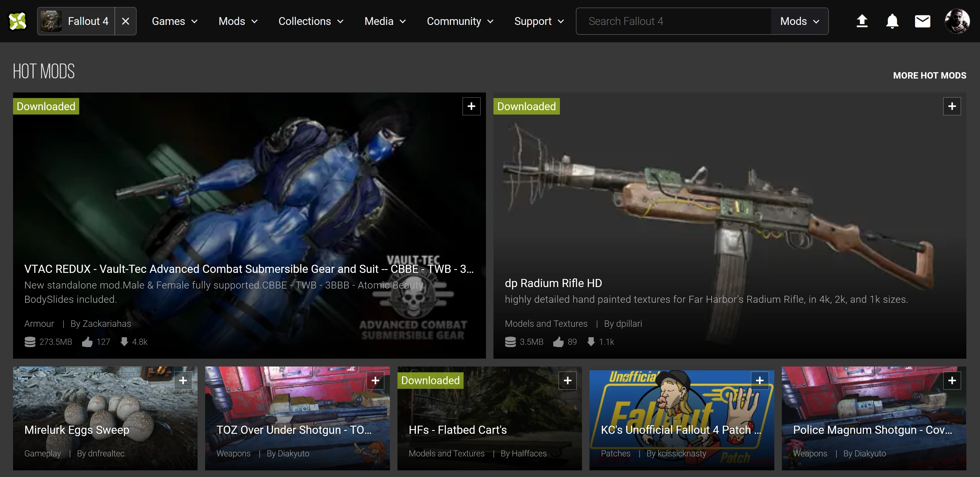The image size is (980, 477).
Task: Click the 3.5MB file size icon
Action: [x=510, y=342]
